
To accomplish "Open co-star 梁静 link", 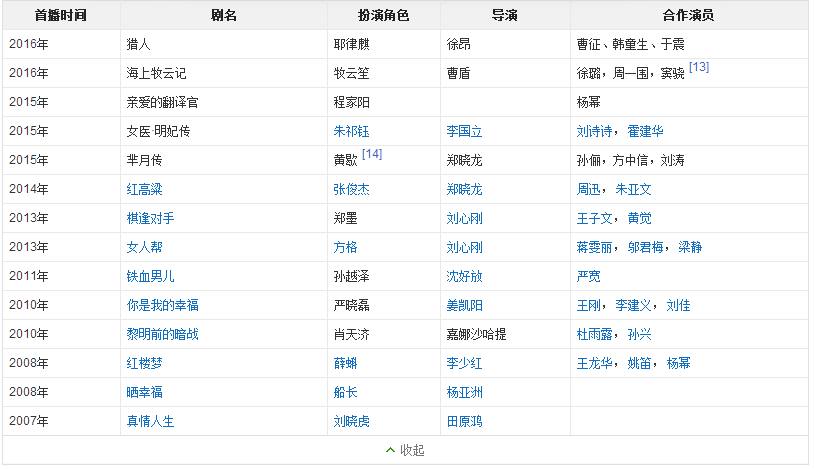I will (690, 248).
